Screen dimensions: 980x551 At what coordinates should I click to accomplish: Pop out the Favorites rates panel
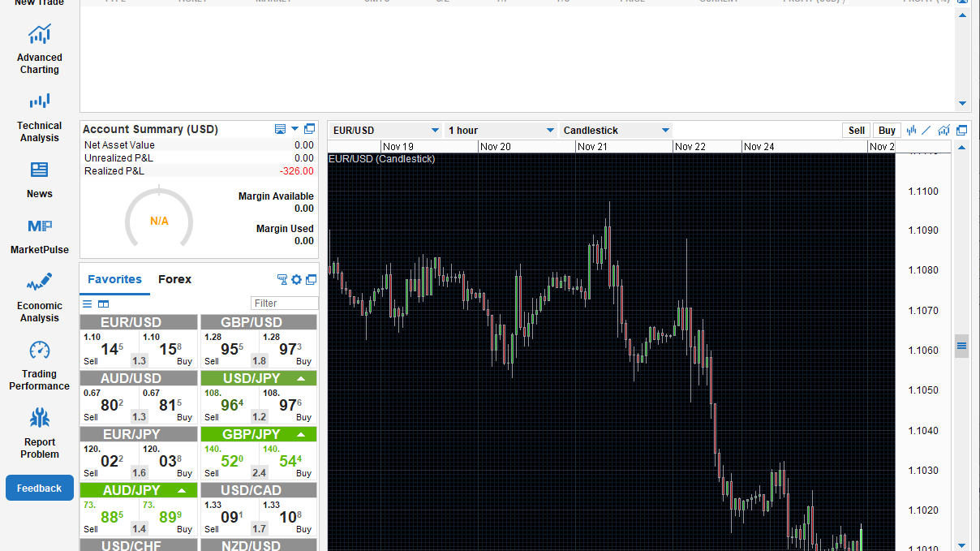[x=310, y=279]
